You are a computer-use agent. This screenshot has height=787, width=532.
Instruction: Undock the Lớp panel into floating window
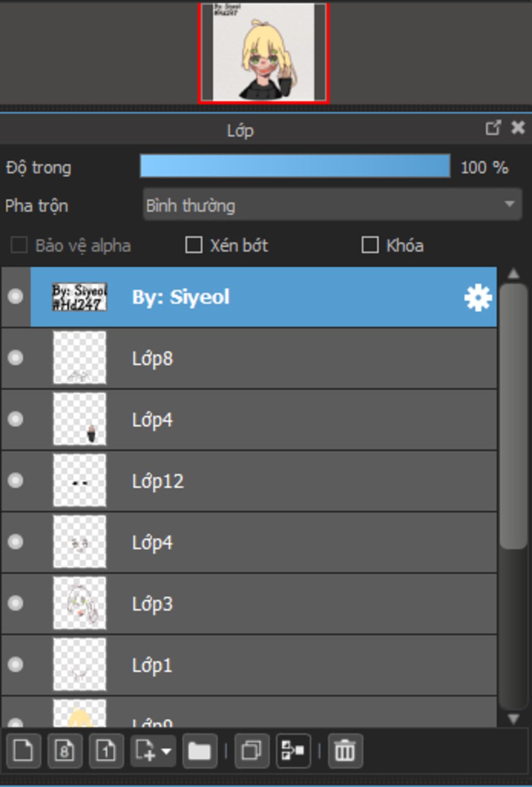click(493, 128)
